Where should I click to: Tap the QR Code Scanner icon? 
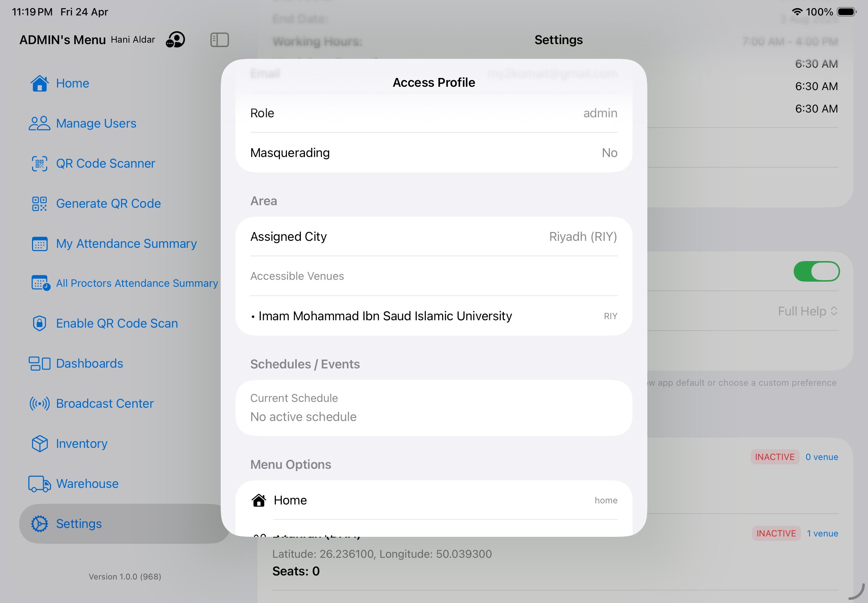(x=39, y=164)
